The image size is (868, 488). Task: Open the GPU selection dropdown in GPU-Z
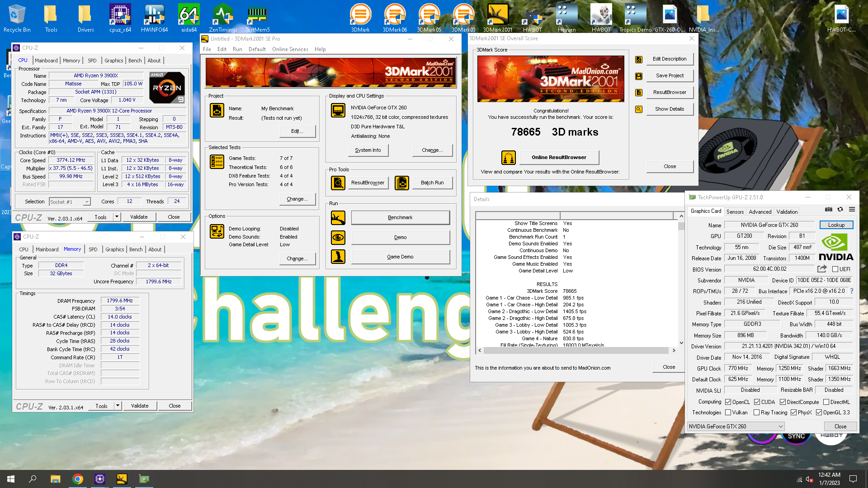[x=736, y=427]
